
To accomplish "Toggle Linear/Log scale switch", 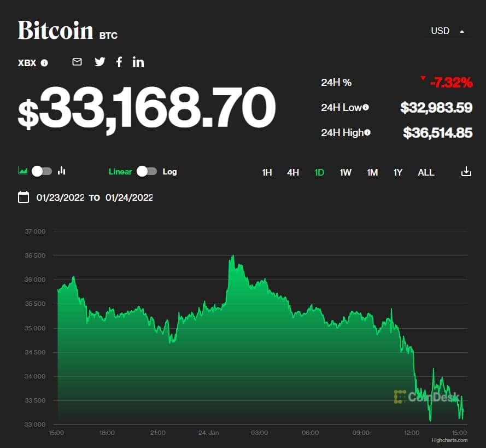I will 147,171.
